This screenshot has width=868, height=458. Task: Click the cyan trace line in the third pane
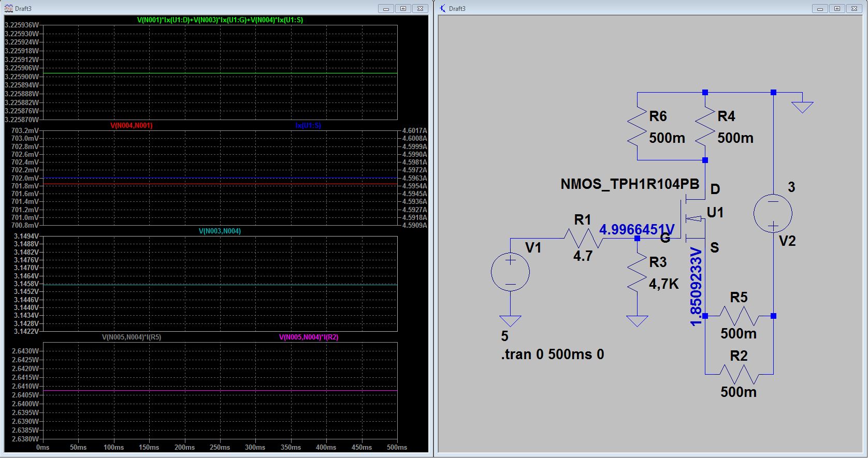coord(220,285)
